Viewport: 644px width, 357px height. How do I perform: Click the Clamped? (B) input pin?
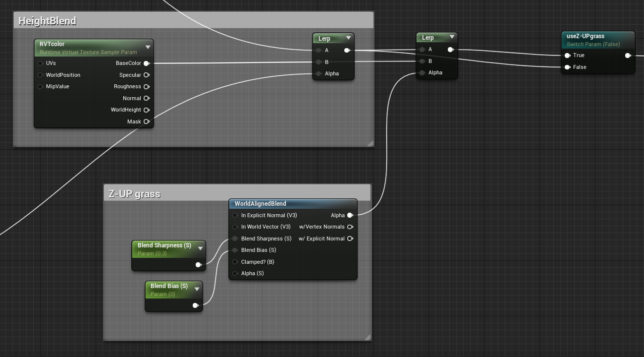[235, 262]
